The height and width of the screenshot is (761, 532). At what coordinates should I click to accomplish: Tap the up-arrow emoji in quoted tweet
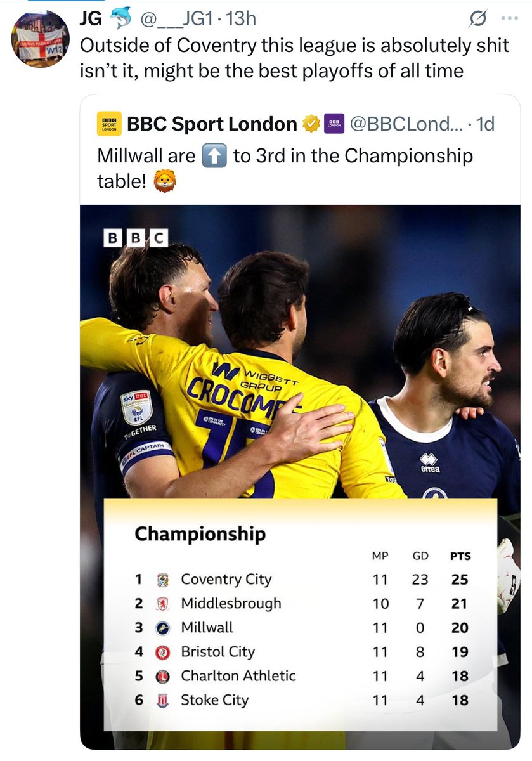214,156
